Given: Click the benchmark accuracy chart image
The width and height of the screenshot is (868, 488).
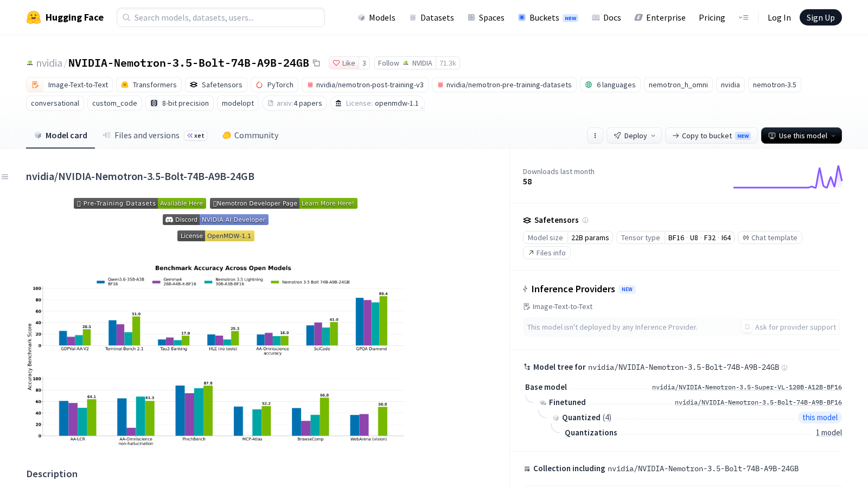Looking at the screenshot, I should [216, 355].
